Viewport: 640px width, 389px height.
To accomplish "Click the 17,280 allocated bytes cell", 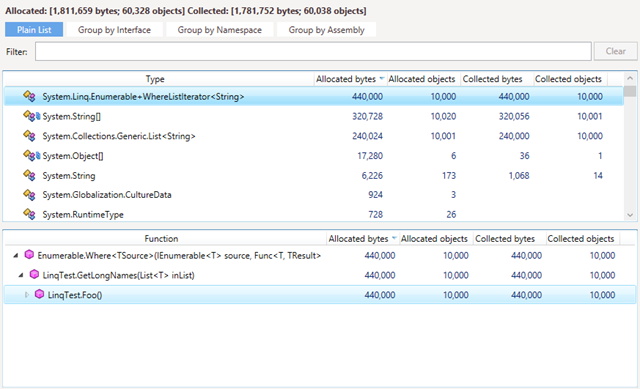I will pyautogui.click(x=370, y=156).
